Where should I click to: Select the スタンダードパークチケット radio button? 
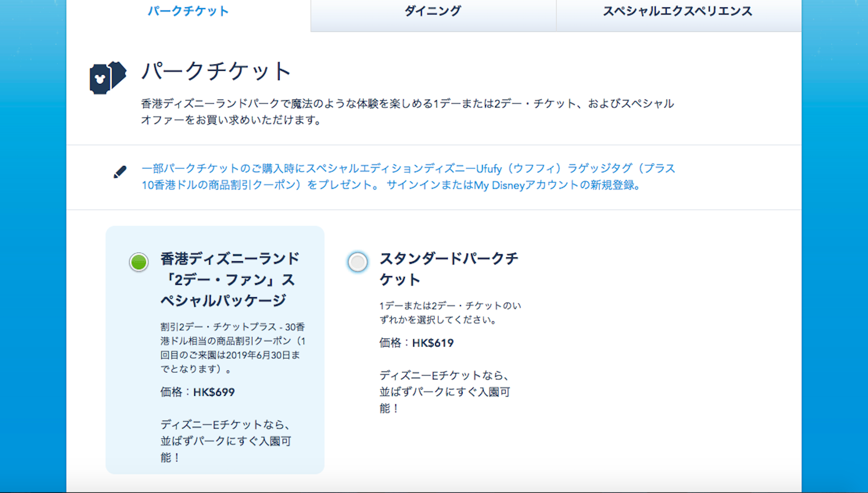coord(358,262)
